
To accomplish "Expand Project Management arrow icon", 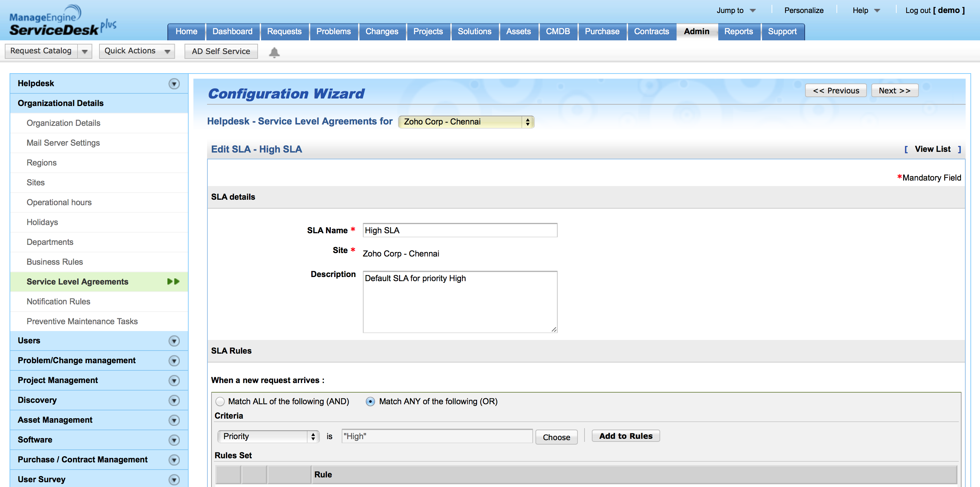I will point(174,380).
